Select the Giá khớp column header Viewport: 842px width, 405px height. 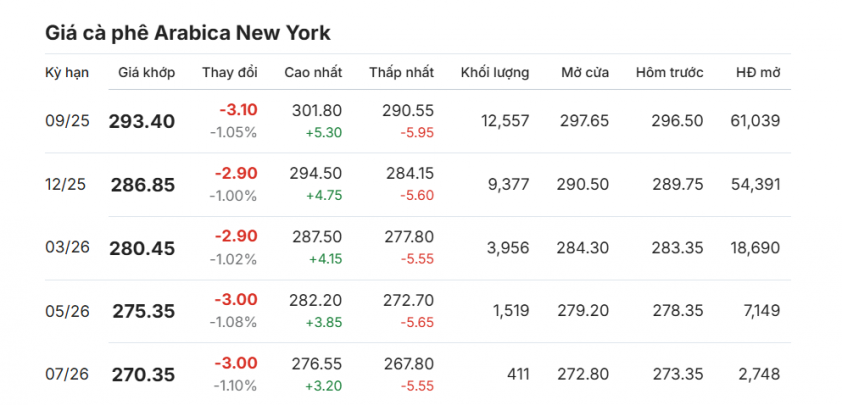(147, 73)
